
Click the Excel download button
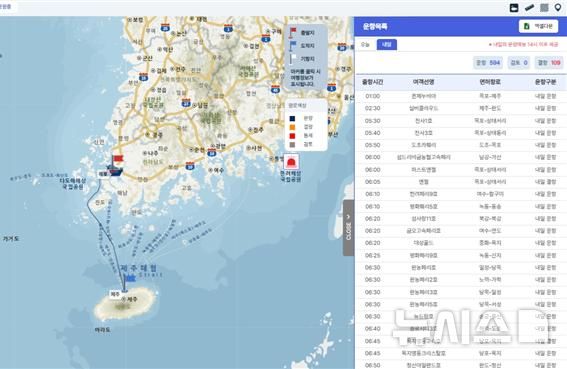pos(538,26)
